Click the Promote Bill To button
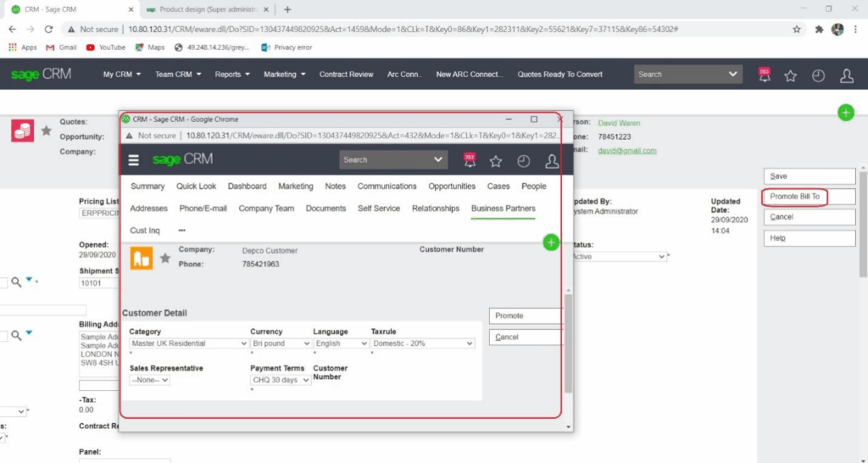The image size is (868, 463). coord(795,197)
